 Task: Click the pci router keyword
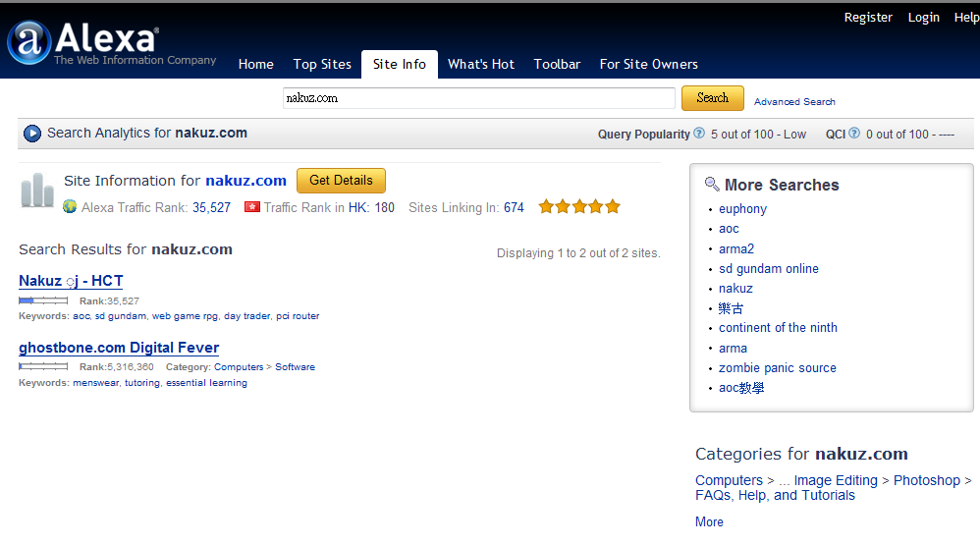pyautogui.click(x=298, y=316)
